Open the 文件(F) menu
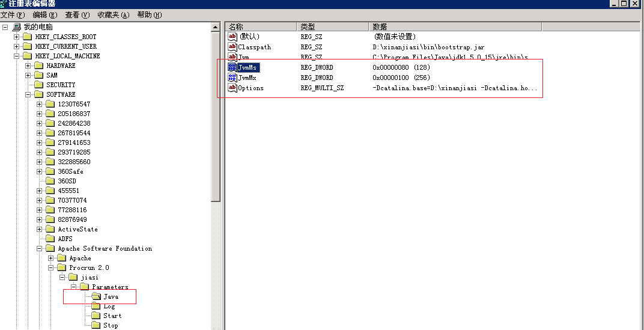Viewport: 644px width, 330px height. point(13,15)
